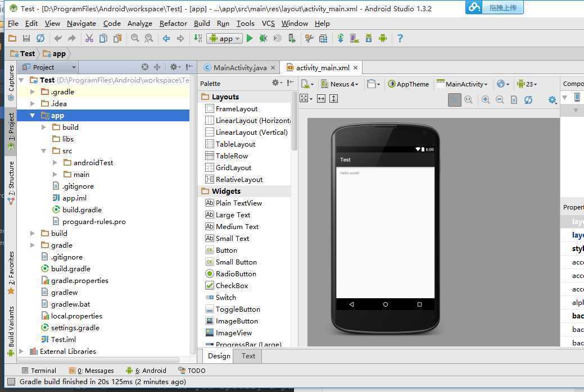The width and height of the screenshot is (584, 392).
Task: Click the Back navigation arrow
Action: tap(166, 38)
